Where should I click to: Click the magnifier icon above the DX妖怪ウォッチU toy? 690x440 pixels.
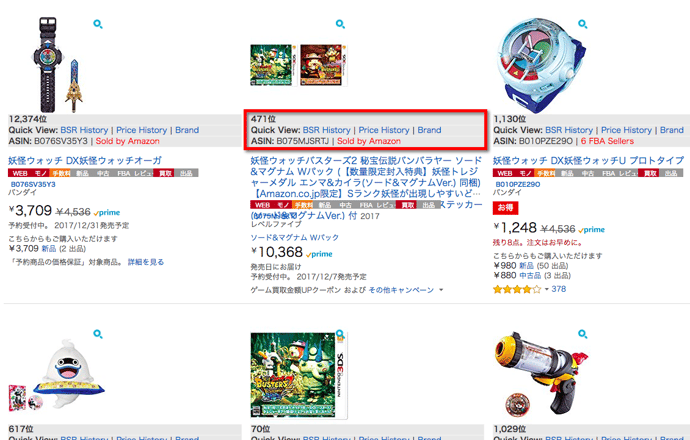click(x=583, y=24)
